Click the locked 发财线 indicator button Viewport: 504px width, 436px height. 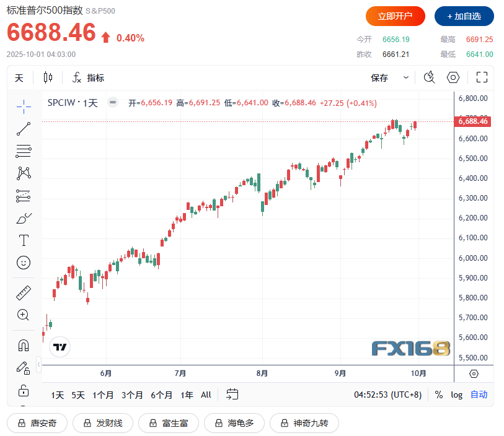click(x=103, y=423)
